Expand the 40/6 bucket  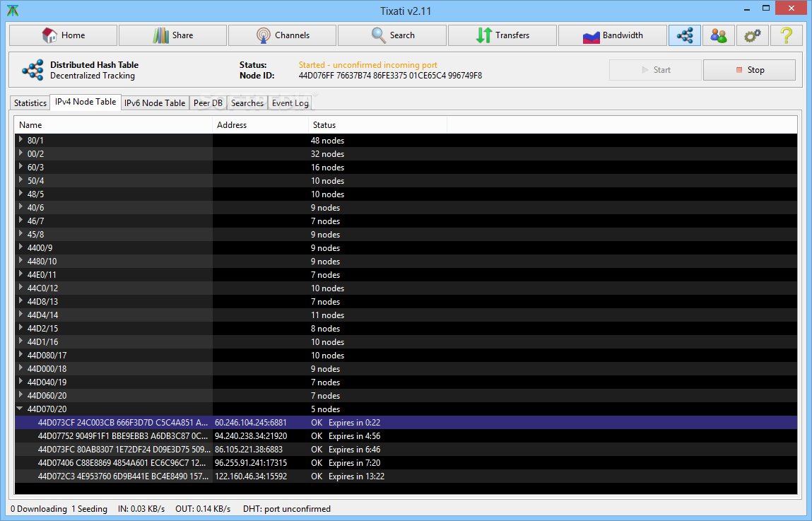coord(20,207)
